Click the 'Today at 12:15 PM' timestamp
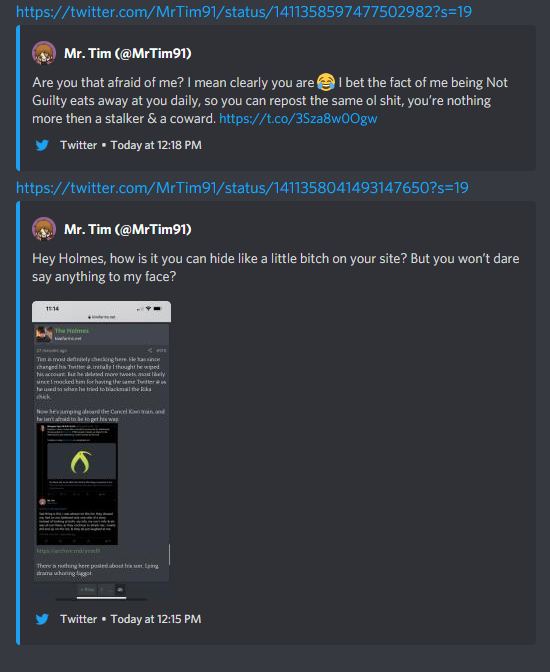This screenshot has width=550, height=672. (x=156, y=619)
